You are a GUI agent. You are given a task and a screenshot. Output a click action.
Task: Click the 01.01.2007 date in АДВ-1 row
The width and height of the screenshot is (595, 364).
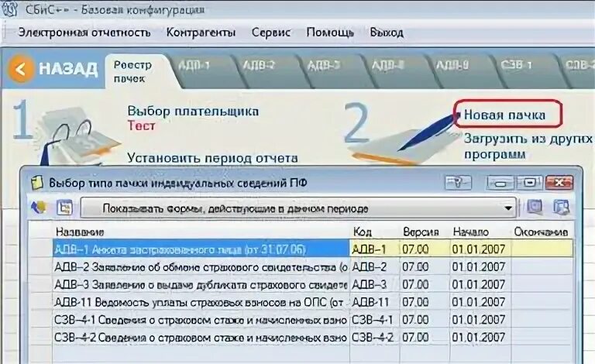(479, 249)
